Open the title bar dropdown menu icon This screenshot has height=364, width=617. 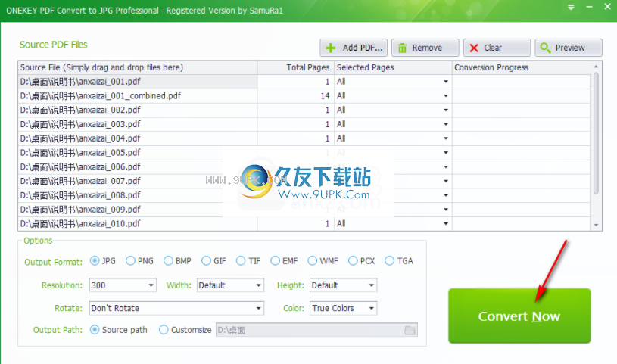(x=571, y=7)
